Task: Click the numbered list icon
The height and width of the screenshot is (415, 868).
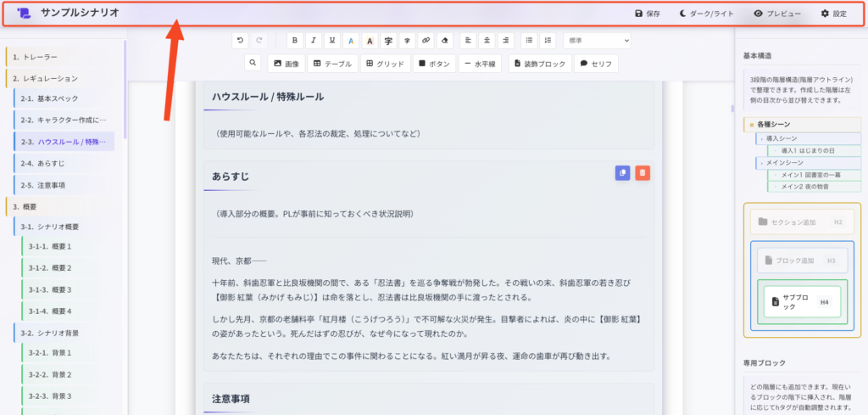Action: pyautogui.click(x=547, y=40)
